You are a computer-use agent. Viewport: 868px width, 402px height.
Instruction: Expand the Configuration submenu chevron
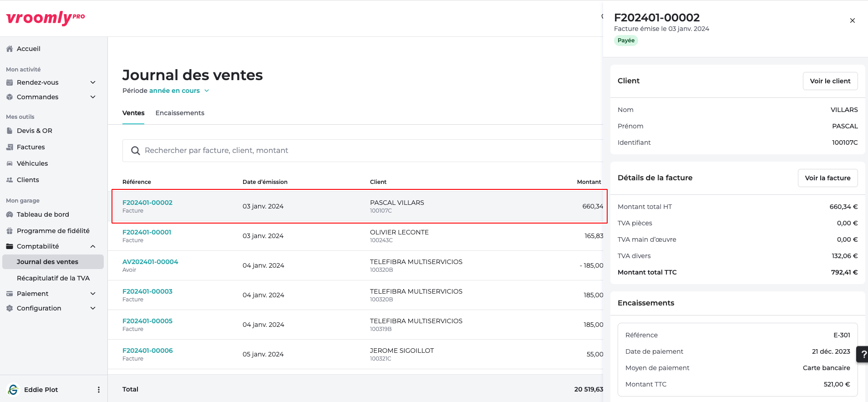[x=93, y=308]
